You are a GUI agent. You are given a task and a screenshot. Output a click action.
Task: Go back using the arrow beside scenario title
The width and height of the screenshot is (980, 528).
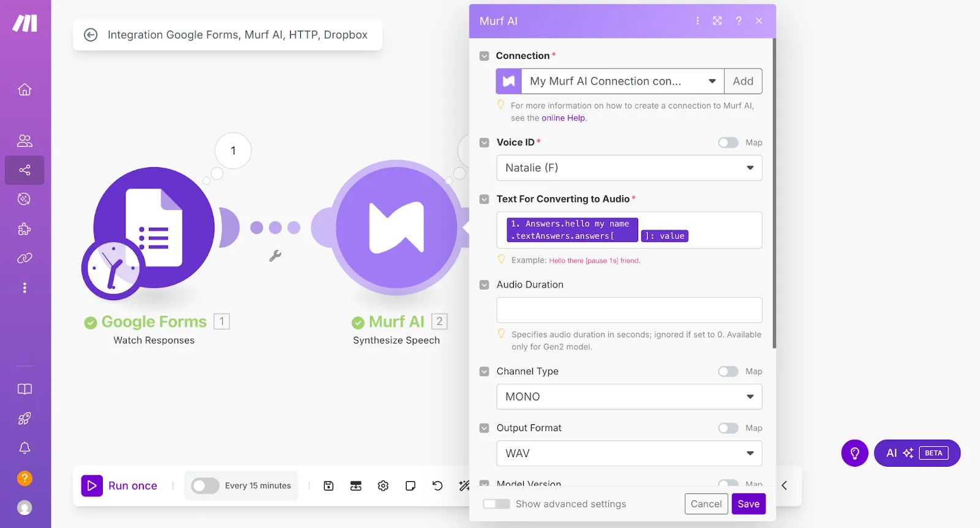coord(91,35)
